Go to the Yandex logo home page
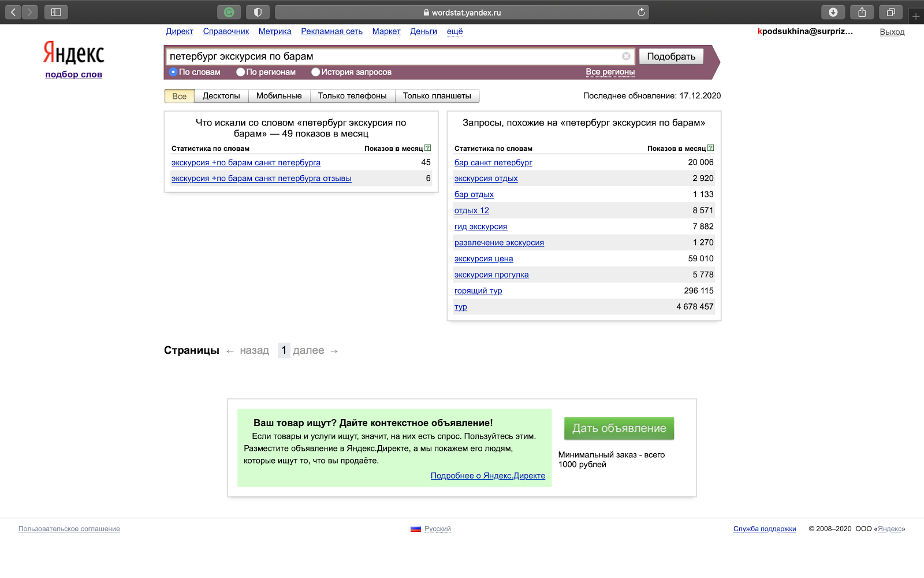924x578 pixels. (74, 53)
